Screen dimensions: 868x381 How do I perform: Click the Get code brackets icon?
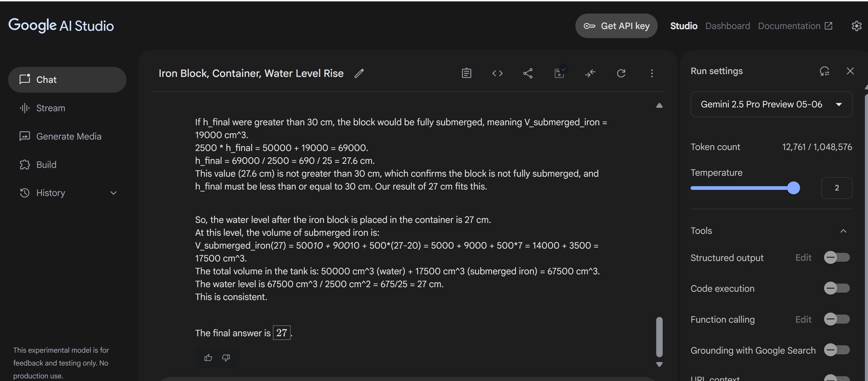[x=497, y=73]
